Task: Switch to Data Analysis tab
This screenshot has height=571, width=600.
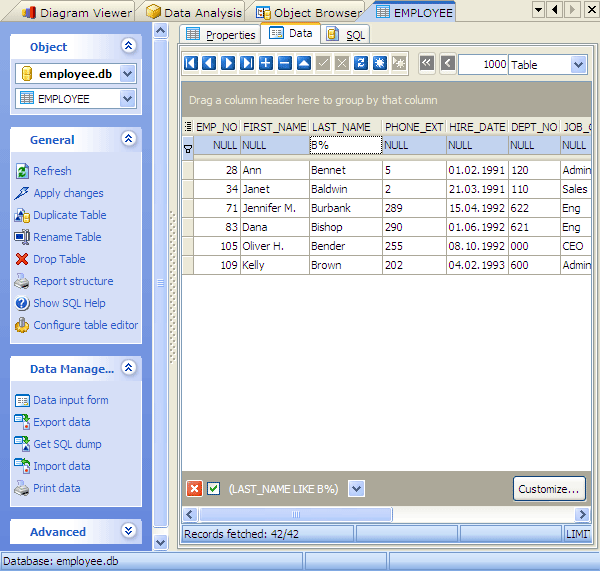Action: click(194, 13)
